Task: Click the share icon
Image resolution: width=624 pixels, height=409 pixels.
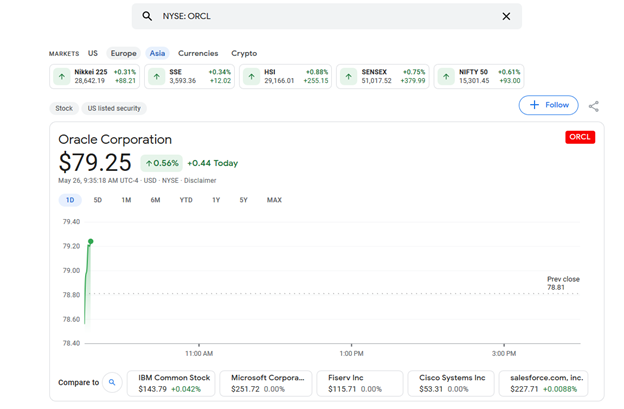Action: pyautogui.click(x=594, y=106)
